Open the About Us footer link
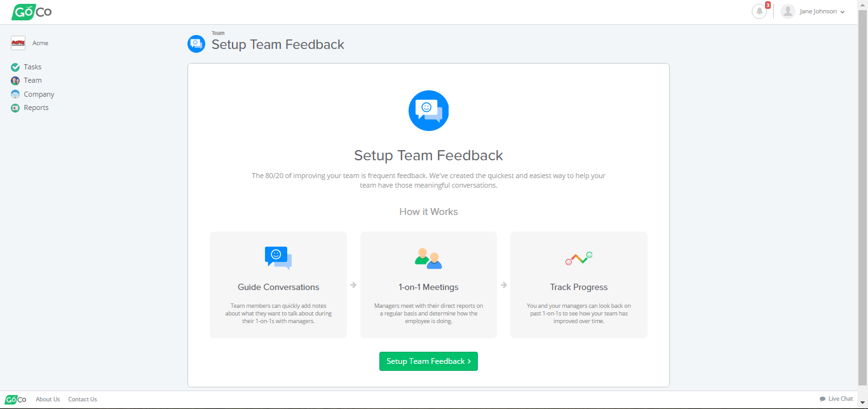Screen dimensions: 868x409 click(x=48, y=399)
